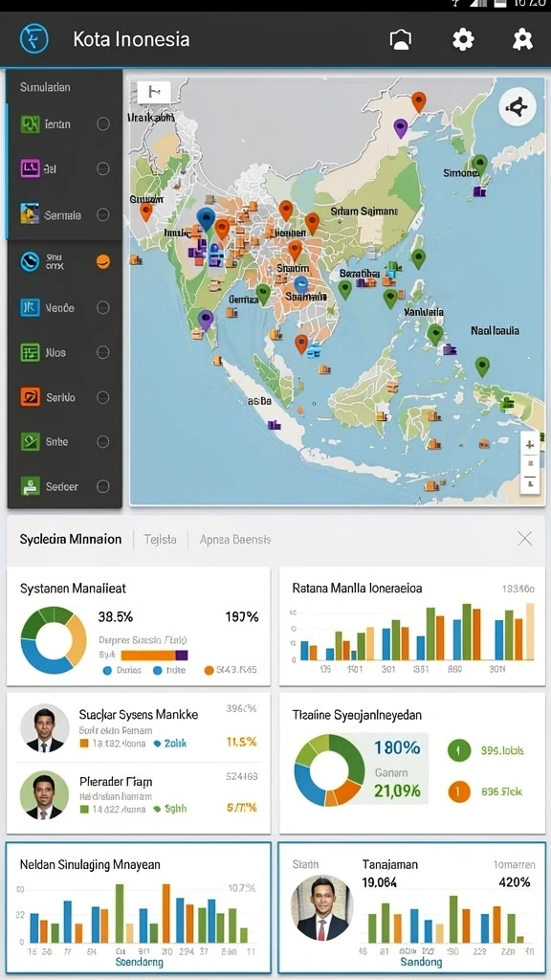This screenshot has height=980, width=551.
Task: Select the green Sribe sidebar icon
Action: [x=30, y=441]
